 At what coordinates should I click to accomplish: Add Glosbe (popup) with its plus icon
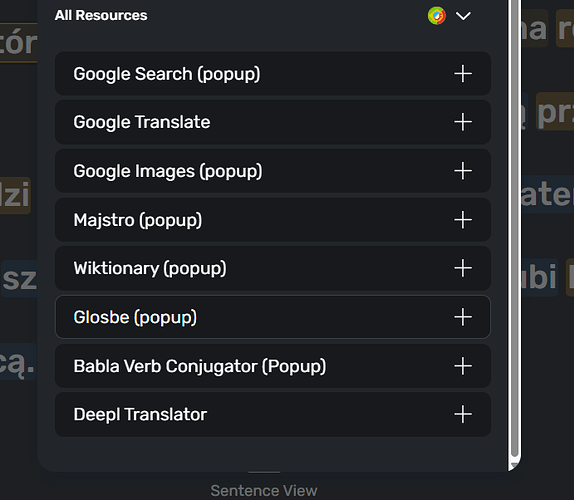pyautogui.click(x=463, y=317)
